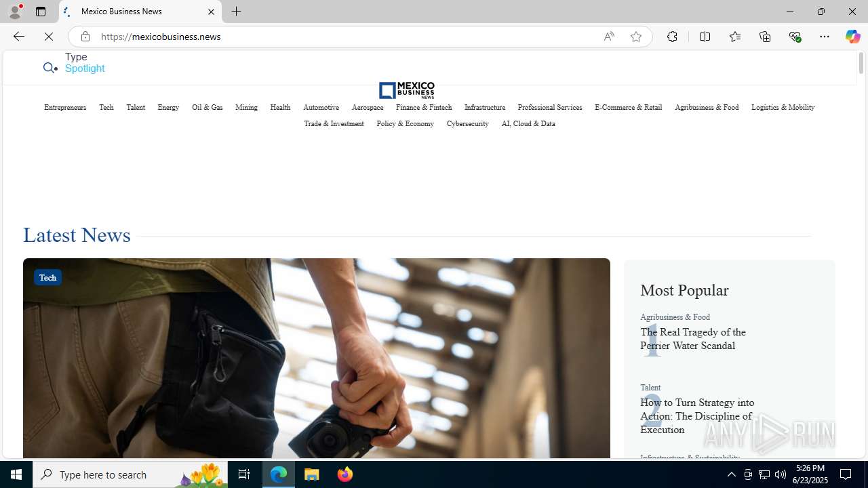Open Collections panel
868x488 pixels.
(765, 37)
